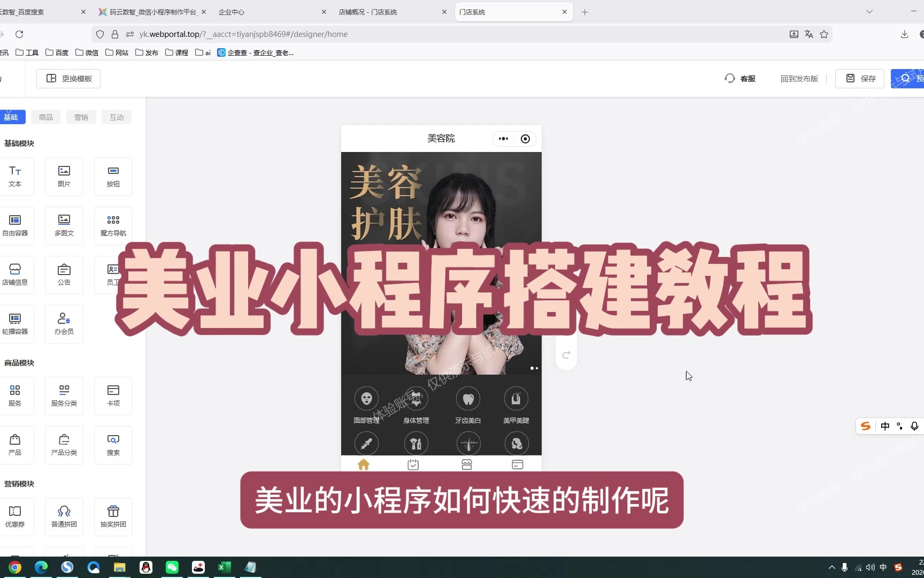Click the 更换模板 change template button
Image resolution: width=924 pixels, height=578 pixels.
coord(68,79)
